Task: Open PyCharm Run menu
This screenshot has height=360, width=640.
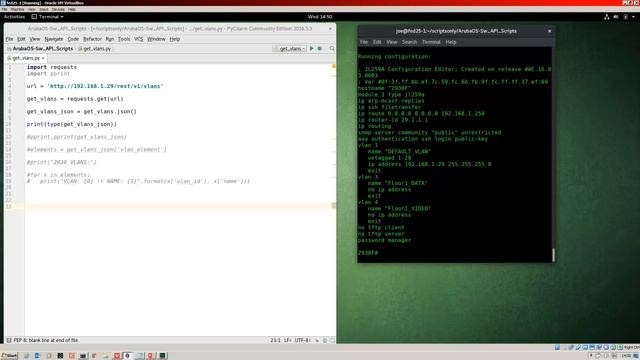Action: coord(110,39)
